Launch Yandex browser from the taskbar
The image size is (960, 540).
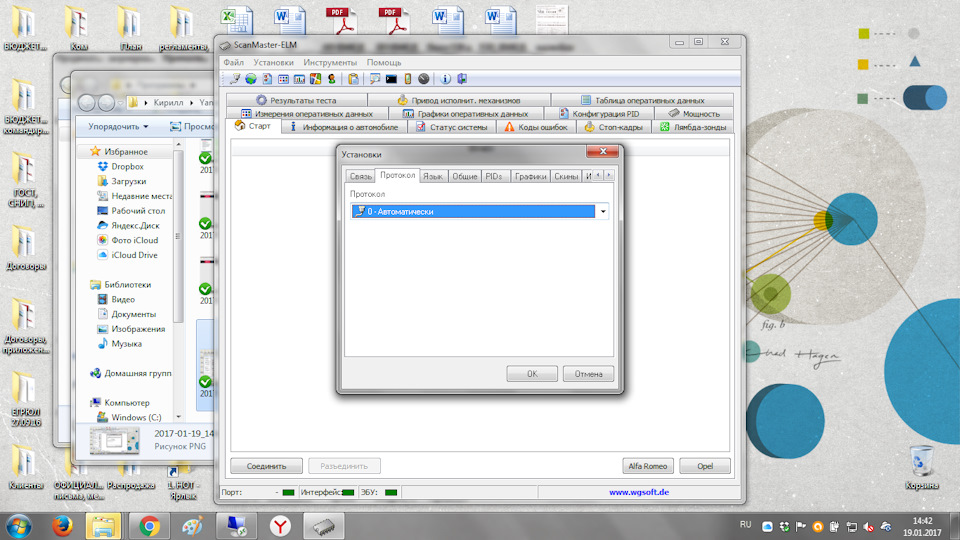click(x=283, y=524)
